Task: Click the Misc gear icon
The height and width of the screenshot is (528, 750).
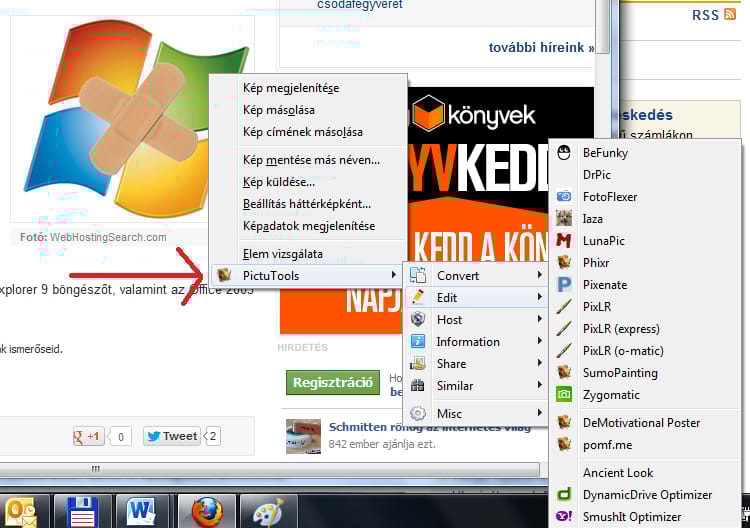Action: tap(418, 413)
